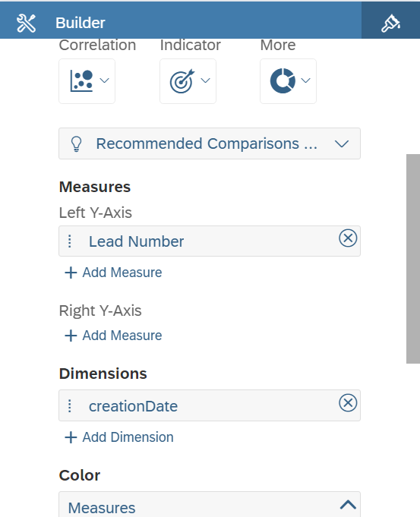
Task: Open More chart types dropdown arrow
Action: 306,80
